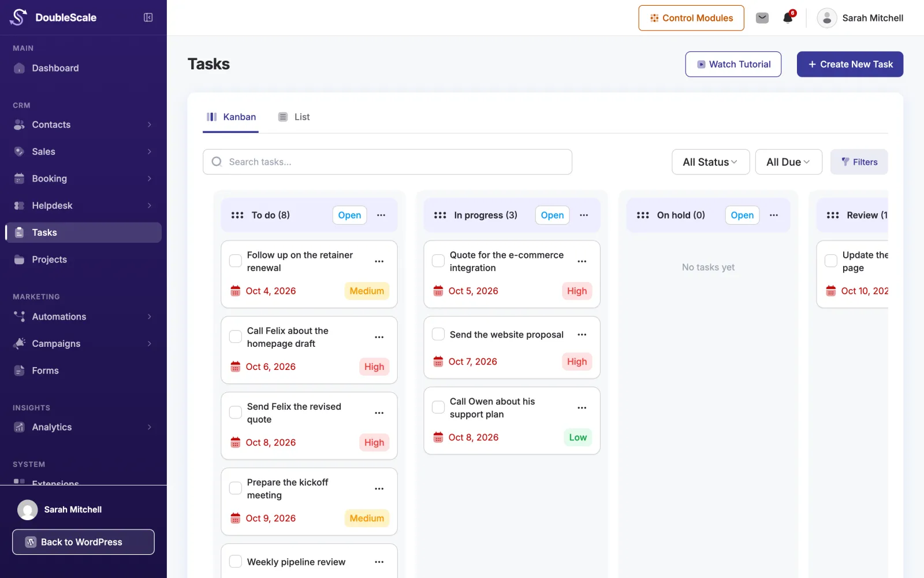The height and width of the screenshot is (578, 924).
Task: Open menu for Call Felix homepage draft card
Action: pos(379,337)
